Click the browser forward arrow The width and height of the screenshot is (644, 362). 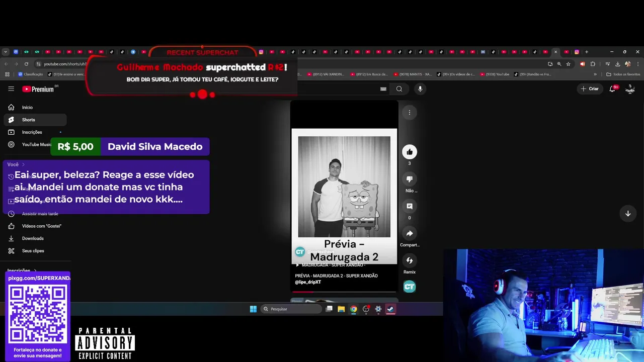coord(16,64)
